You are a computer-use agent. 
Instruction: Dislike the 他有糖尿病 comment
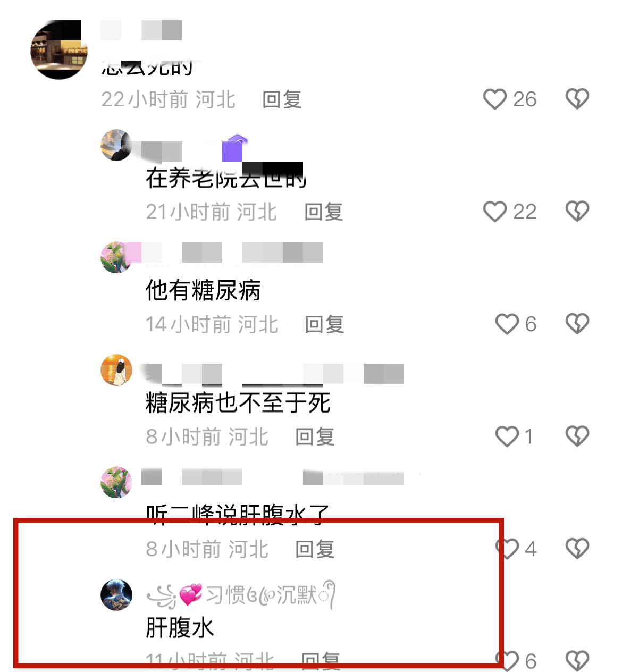[577, 324]
